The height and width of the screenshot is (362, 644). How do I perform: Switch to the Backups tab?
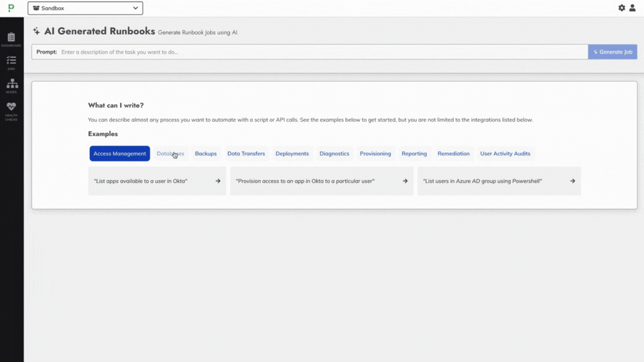[206, 154]
